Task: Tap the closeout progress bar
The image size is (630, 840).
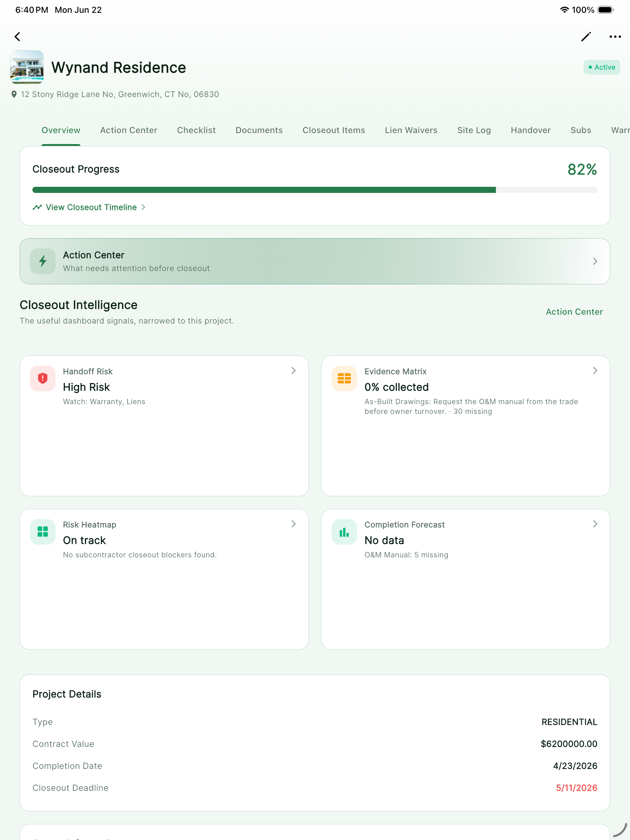Action: point(315,190)
